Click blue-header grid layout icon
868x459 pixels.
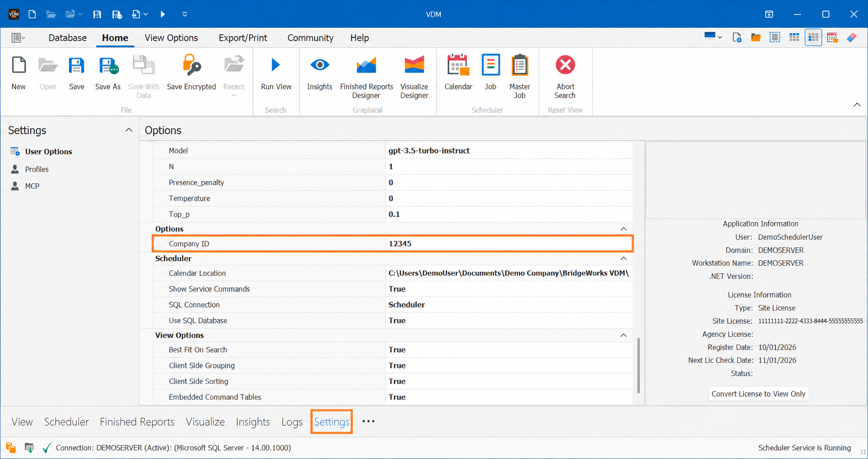pos(794,37)
